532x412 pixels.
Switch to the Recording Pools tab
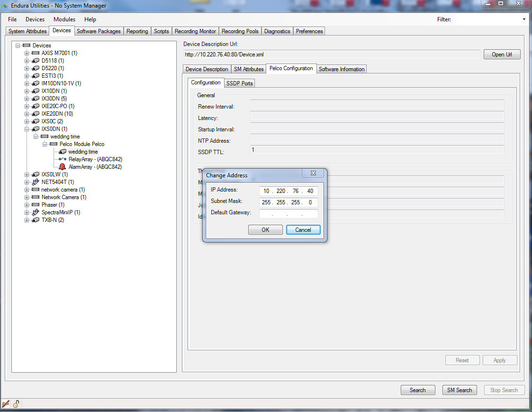240,31
